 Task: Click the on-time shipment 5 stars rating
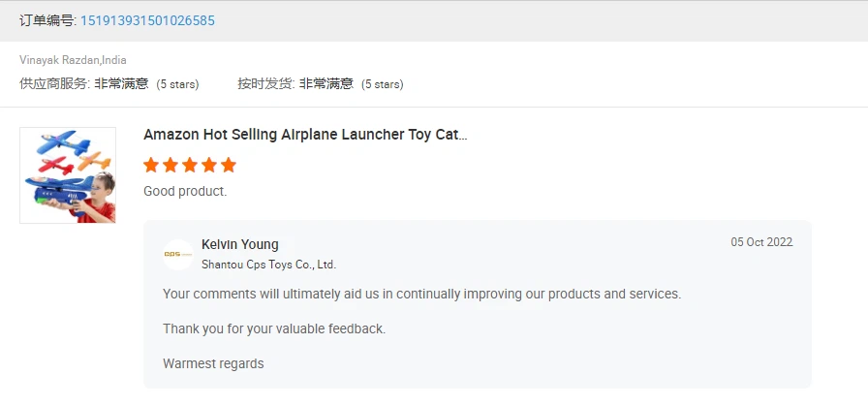(383, 84)
